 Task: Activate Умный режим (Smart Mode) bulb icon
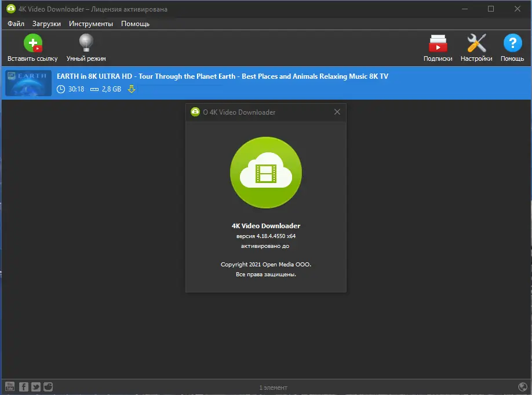(86, 43)
